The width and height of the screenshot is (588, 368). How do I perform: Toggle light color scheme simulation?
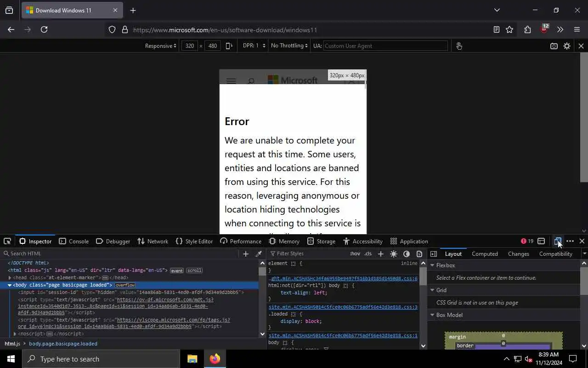tap(394, 253)
